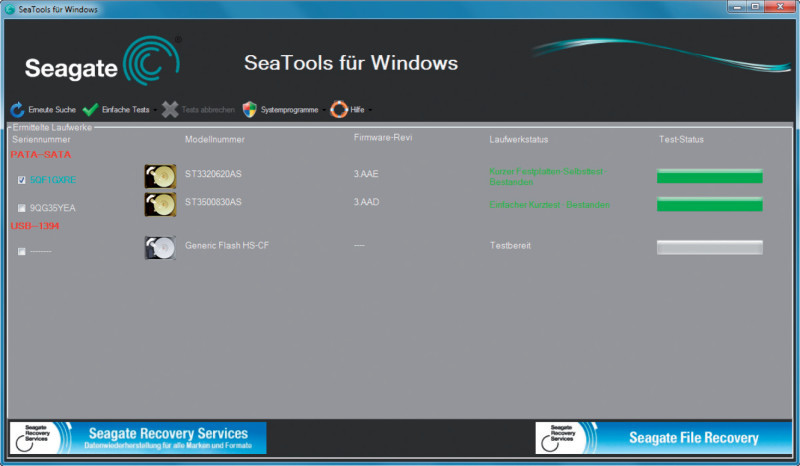Click the Generic Flash HS-CF drive icon

coord(160,248)
